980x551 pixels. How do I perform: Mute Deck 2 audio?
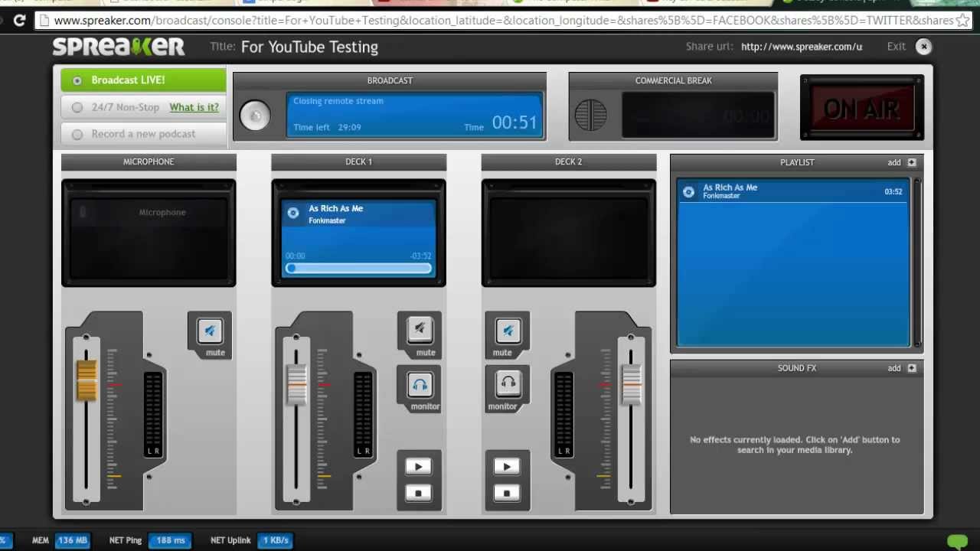[508, 331]
